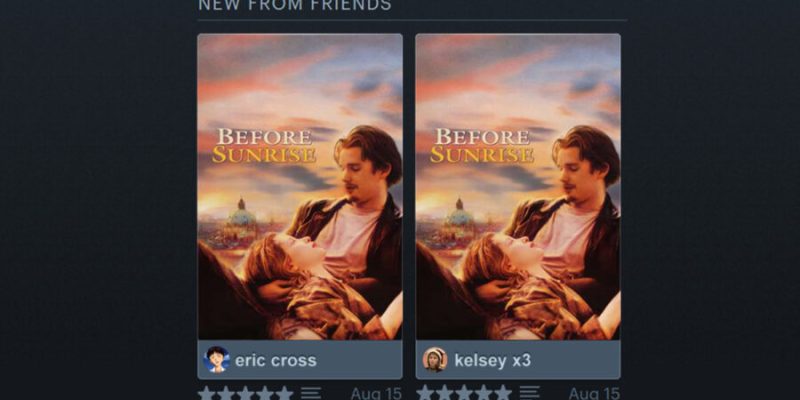This screenshot has height=400, width=800.
Task: Open the eric cross username link
Action: click(276, 360)
